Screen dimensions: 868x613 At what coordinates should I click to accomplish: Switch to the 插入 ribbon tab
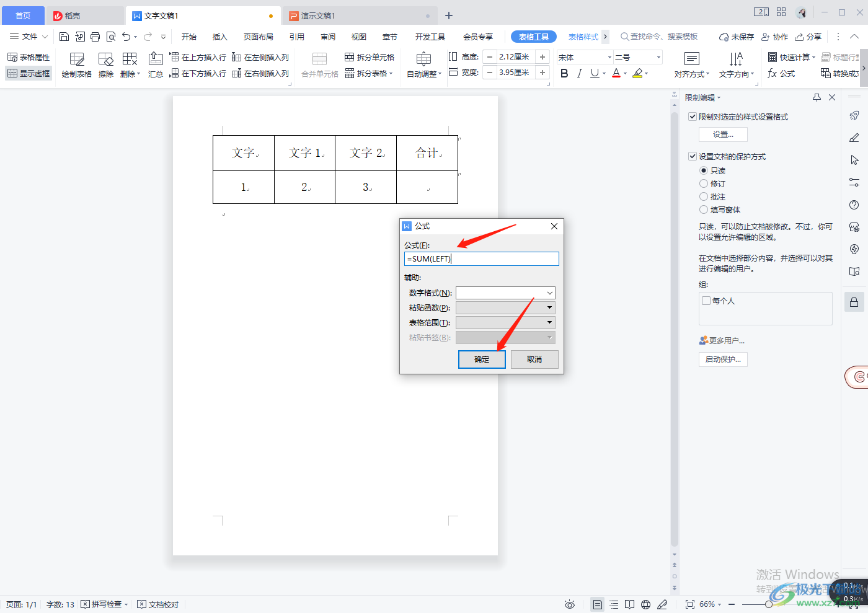pyautogui.click(x=220, y=37)
